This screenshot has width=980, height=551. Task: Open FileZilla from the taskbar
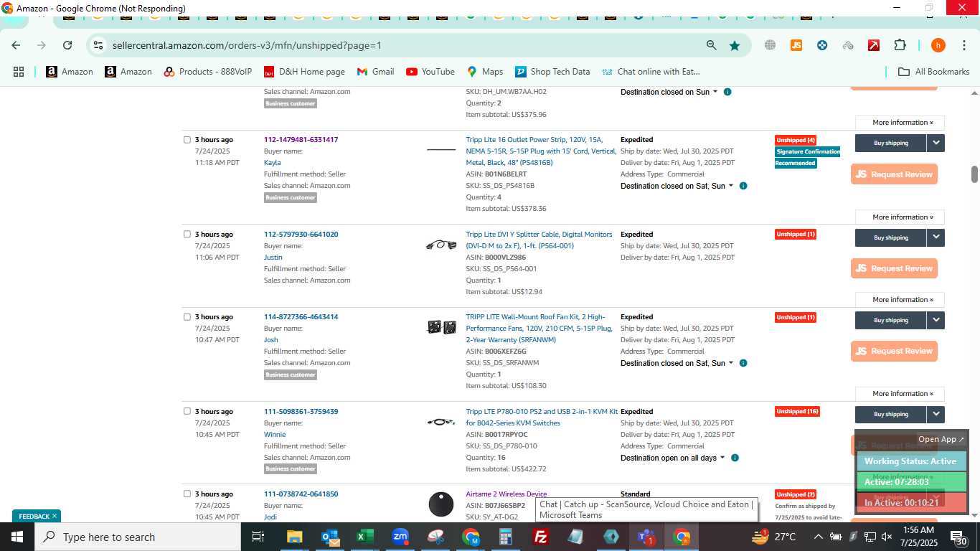pyautogui.click(x=541, y=537)
